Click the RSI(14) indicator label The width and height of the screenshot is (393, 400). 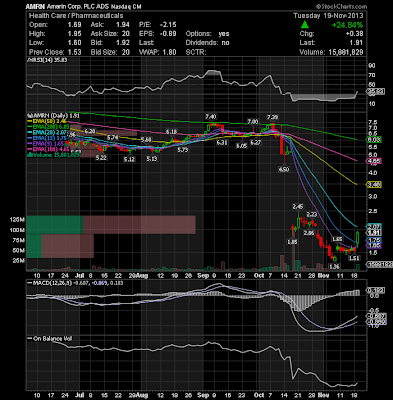pyautogui.click(x=38, y=60)
